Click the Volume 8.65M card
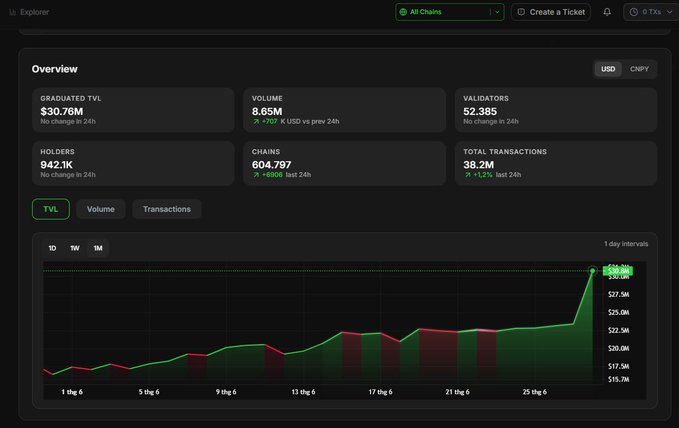Viewport: 679px width, 428px height. coord(345,110)
